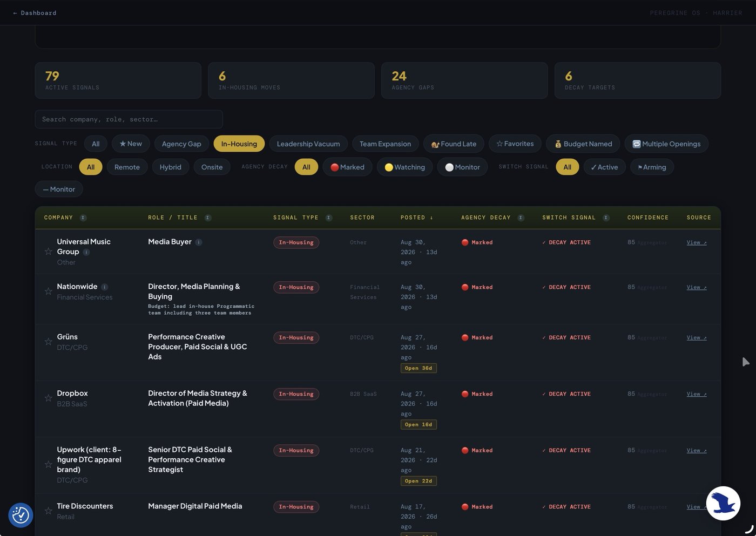
Task: Set location filter to Hybrid
Action: pos(171,167)
